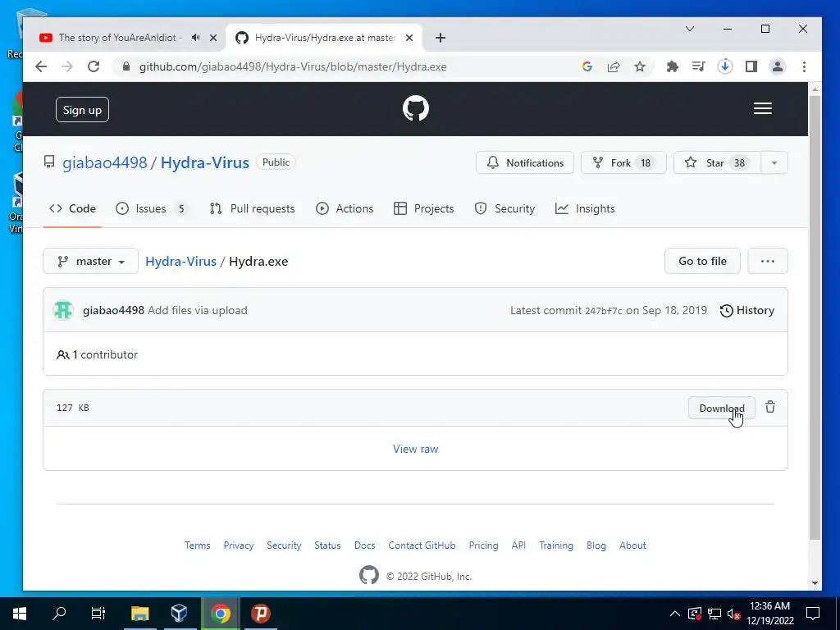The image size is (840, 630).
Task: Open the notification center icon
Action: (813, 614)
